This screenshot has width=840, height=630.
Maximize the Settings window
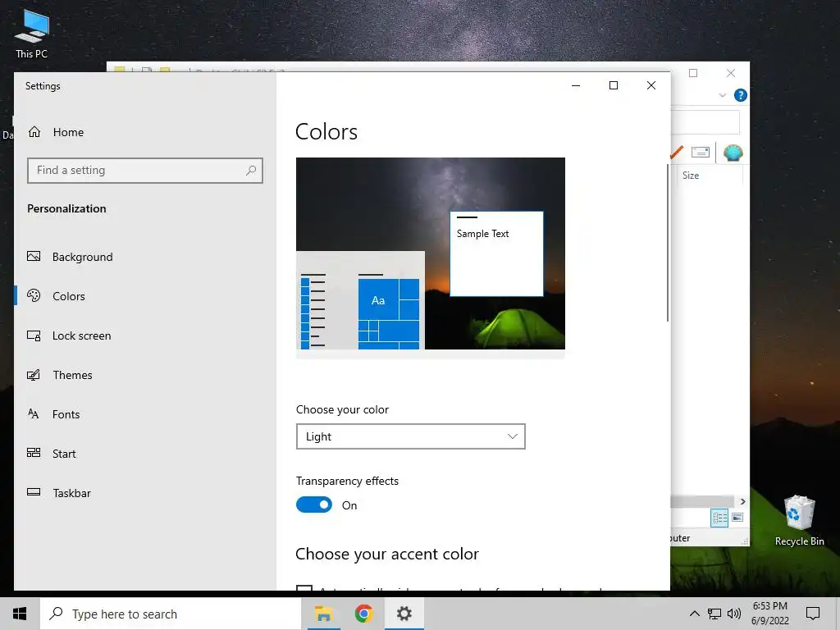tap(614, 85)
